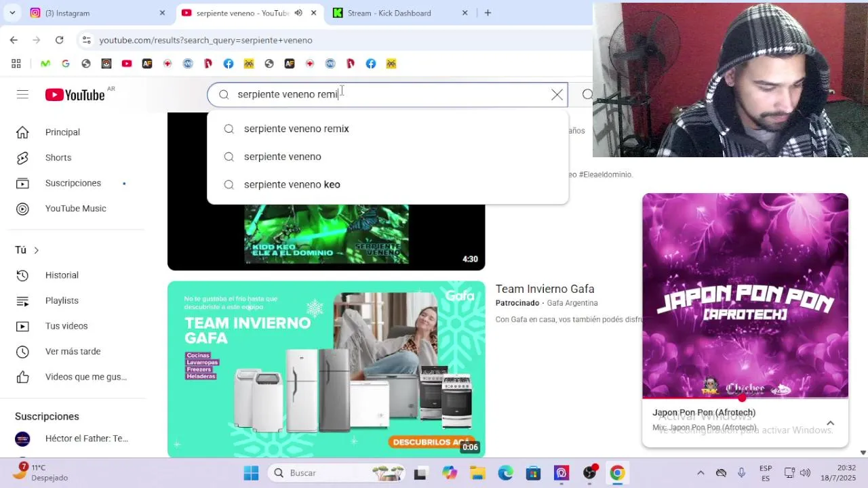This screenshot has width=868, height=488.
Task: Open Shorts from sidebar
Action: [x=58, y=157]
